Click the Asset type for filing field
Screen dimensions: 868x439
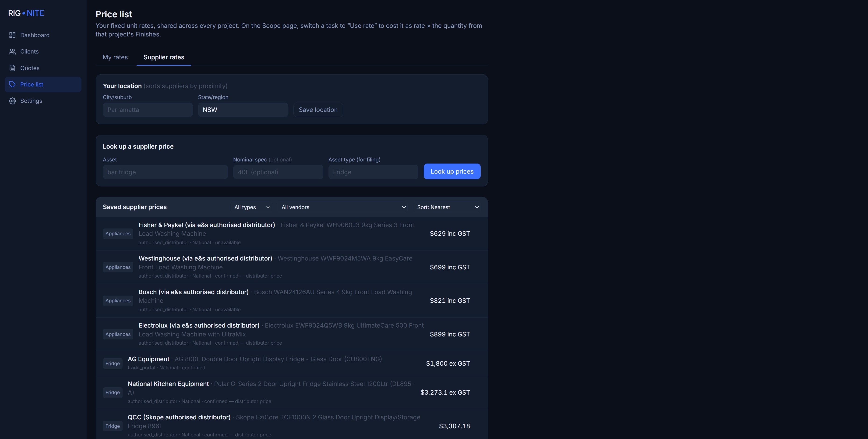373,172
